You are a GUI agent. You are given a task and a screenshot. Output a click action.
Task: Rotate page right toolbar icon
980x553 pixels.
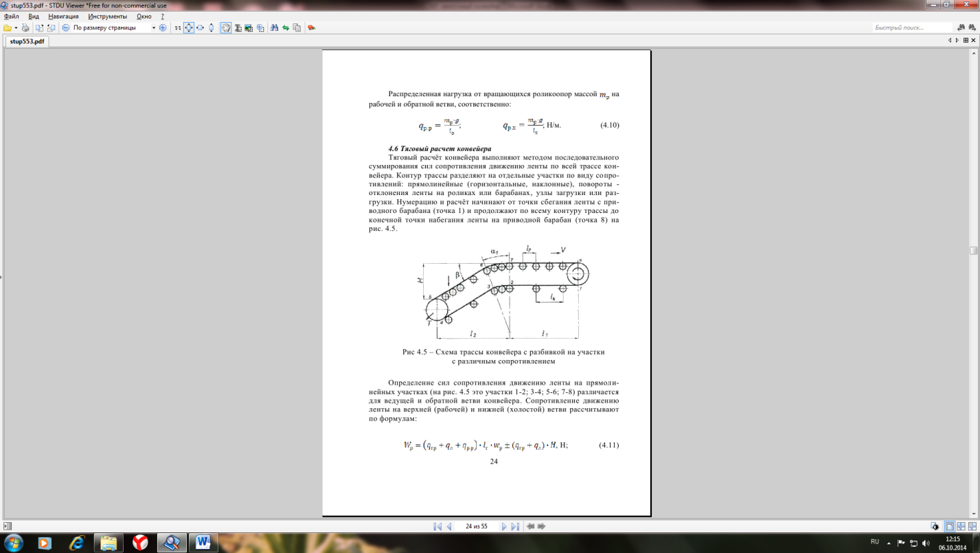pyautogui.click(x=51, y=27)
